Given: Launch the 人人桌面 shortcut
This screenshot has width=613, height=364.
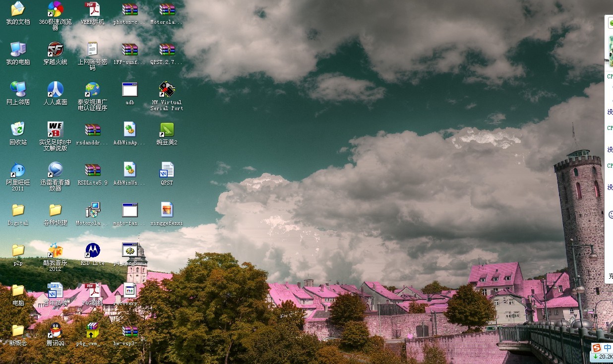Looking at the screenshot, I should 55,89.
